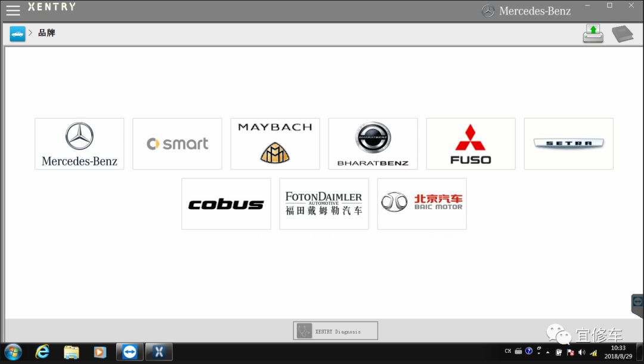Open the print/upload icon with green arrow

coord(593,33)
